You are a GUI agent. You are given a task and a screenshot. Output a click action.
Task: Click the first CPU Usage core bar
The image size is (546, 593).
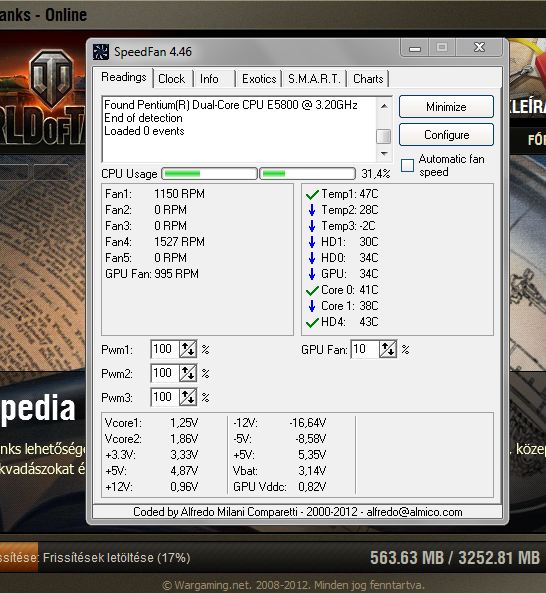coord(209,174)
